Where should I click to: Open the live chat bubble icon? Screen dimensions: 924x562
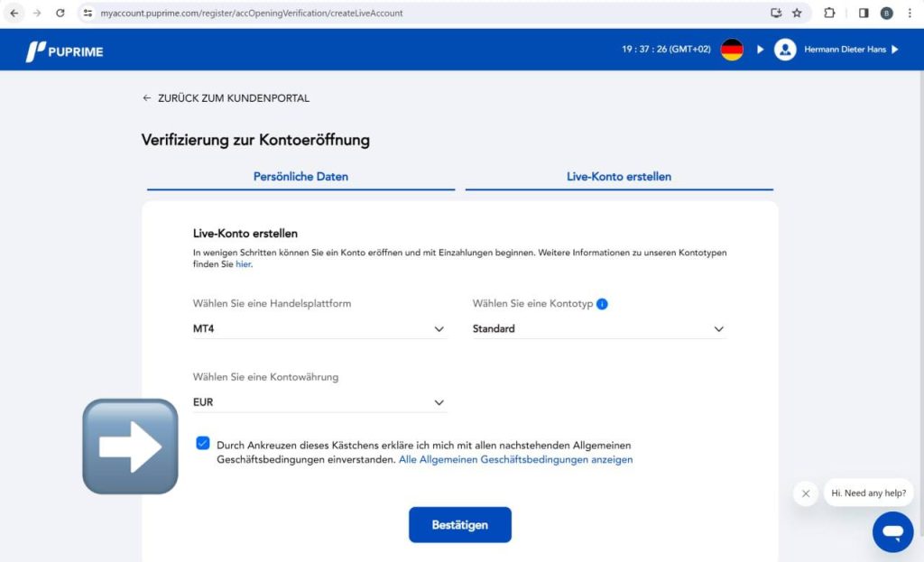(x=892, y=531)
